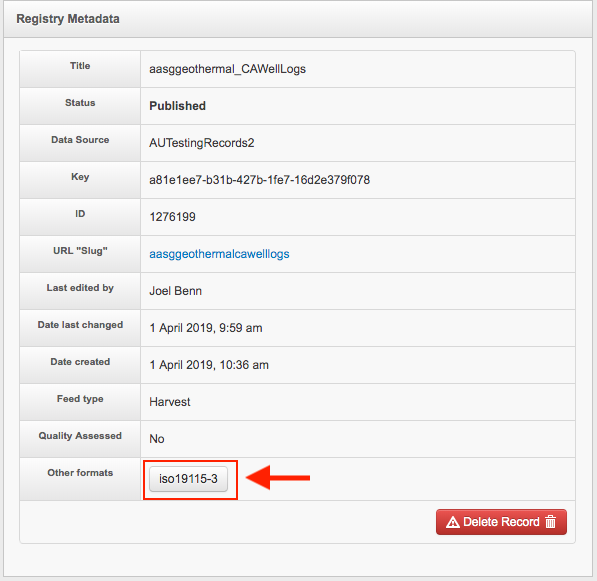The height and width of the screenshot is (581, 597).
Task: Click the record key a81e1ee7 value
Action: click(259, 180)
